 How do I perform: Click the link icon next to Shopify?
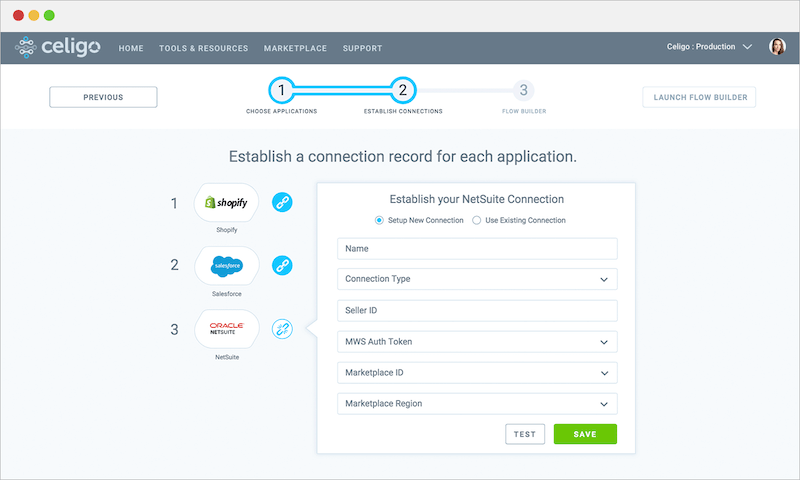282,203
